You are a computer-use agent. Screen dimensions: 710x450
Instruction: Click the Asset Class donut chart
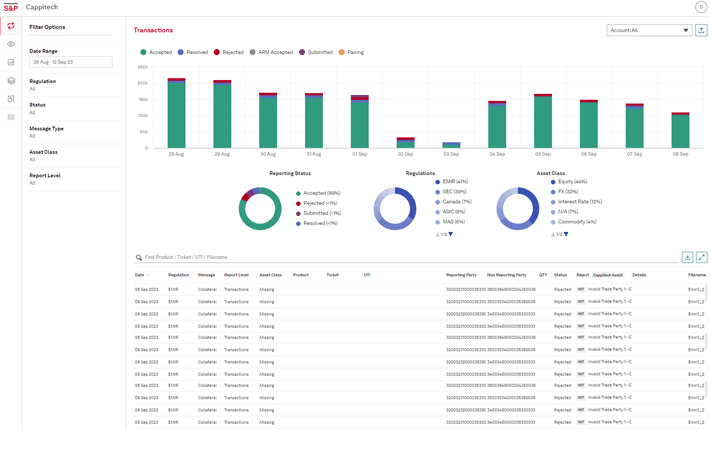[518, 209]
